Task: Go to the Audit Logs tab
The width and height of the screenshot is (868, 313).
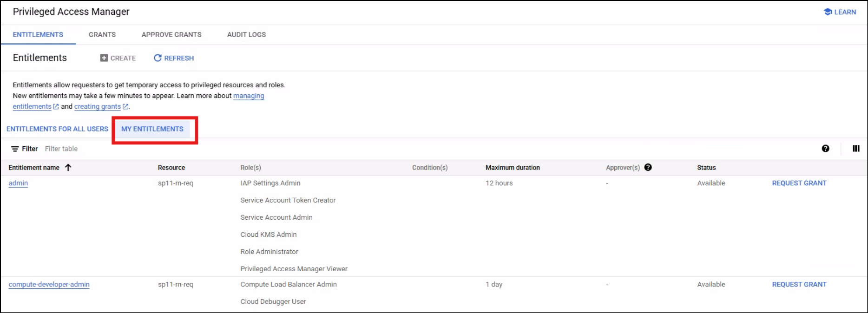Action: pyautogui.click(x=246, y=35)
